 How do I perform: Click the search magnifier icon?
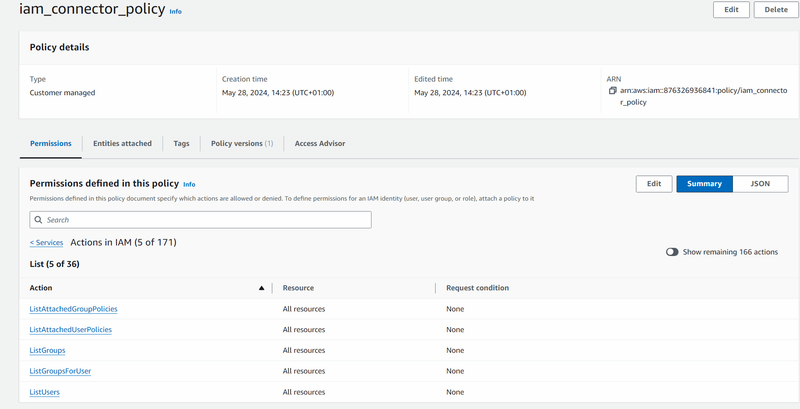[39, 219]
